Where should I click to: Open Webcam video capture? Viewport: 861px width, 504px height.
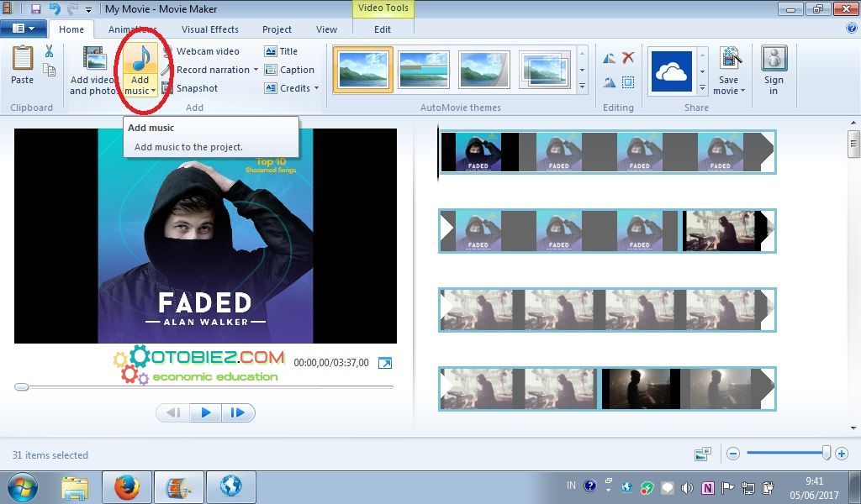click(201, 51)
